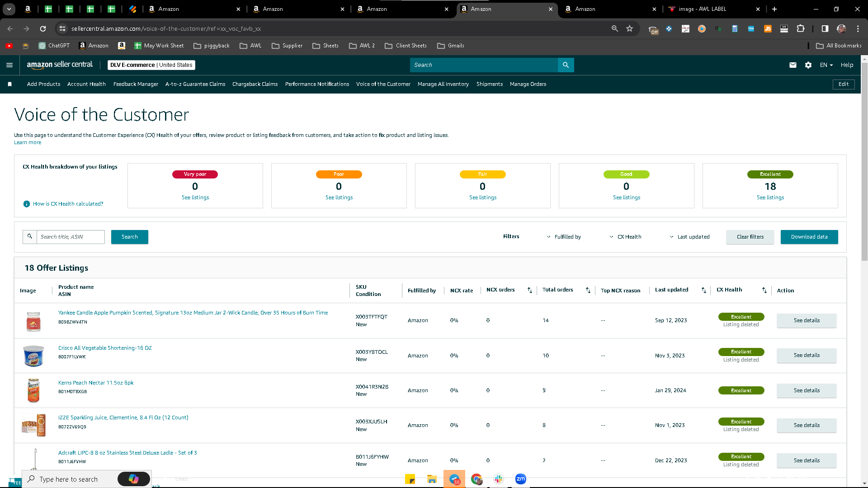The height and width of the screenshot is (488, 868).
Task: Click How is CX Health calculated link
Action: pyautogui.click(x=68, y=204)
